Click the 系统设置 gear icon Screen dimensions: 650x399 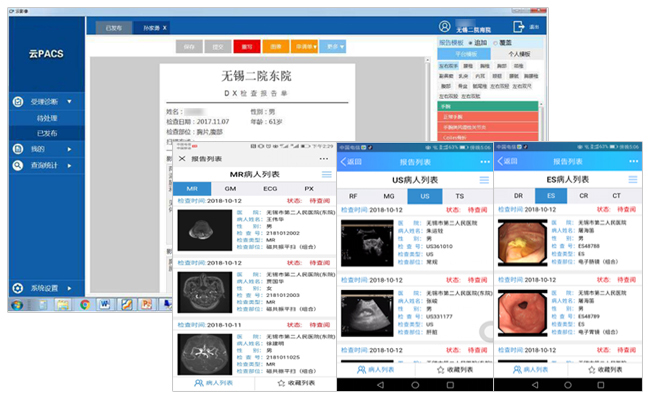[18, 288]
